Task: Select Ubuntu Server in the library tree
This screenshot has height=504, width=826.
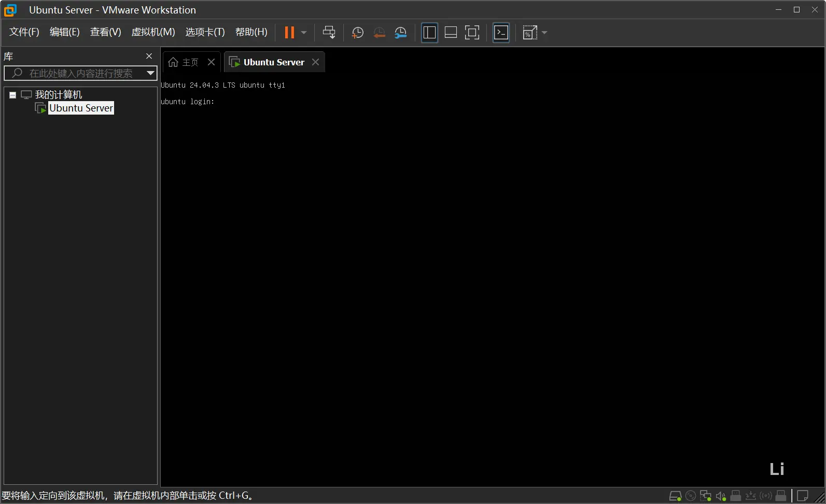Action: (81, 108)
